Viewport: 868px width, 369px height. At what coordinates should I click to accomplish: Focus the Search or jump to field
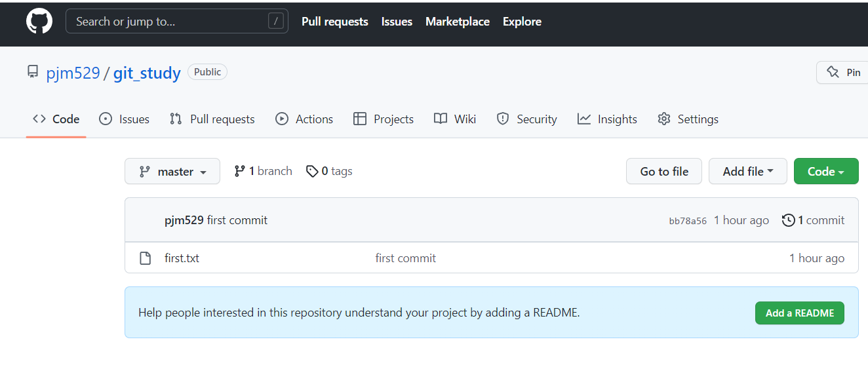click(x=177, y=22)
